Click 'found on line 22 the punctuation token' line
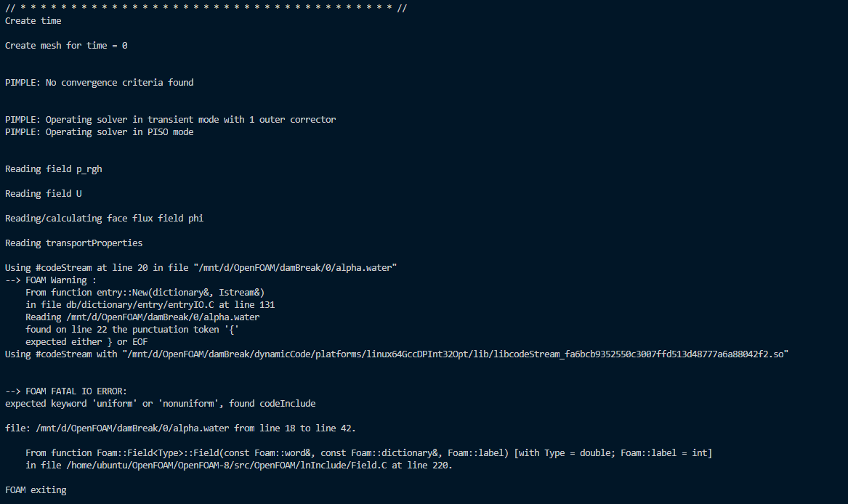 click(132, 330)
